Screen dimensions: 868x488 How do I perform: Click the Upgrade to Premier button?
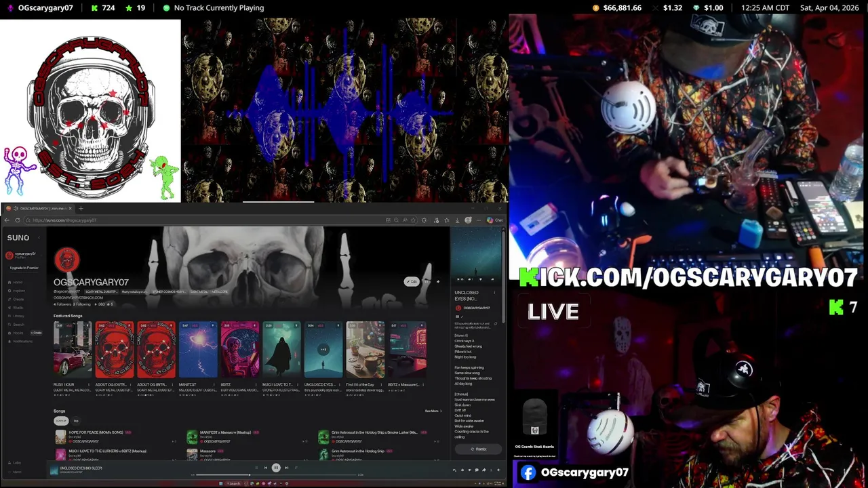24,268
